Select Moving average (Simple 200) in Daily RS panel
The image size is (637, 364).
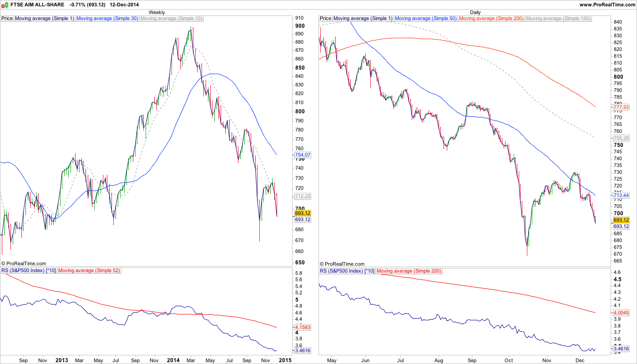tap(409, 271)
